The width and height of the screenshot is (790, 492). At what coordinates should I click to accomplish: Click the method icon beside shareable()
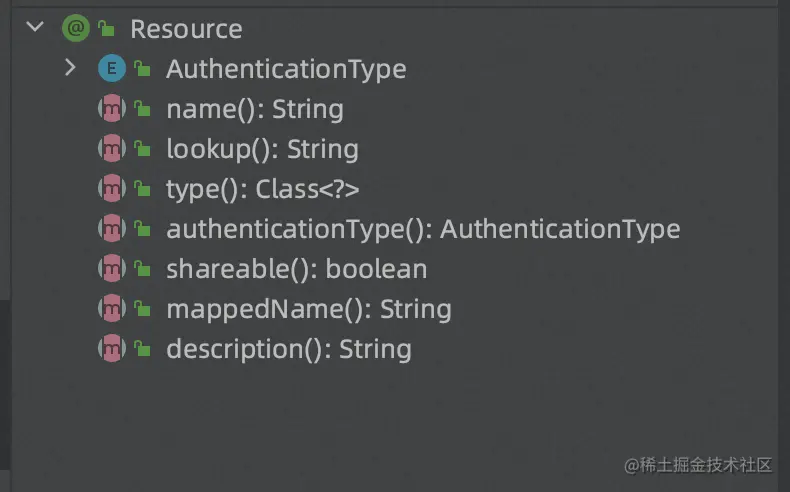coord(111,269)
